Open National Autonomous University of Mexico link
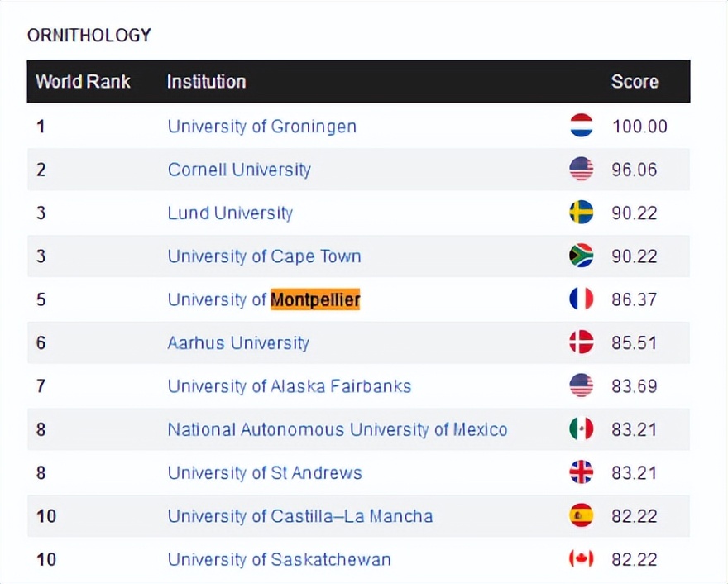728x584 pixels. click(337, 429)
